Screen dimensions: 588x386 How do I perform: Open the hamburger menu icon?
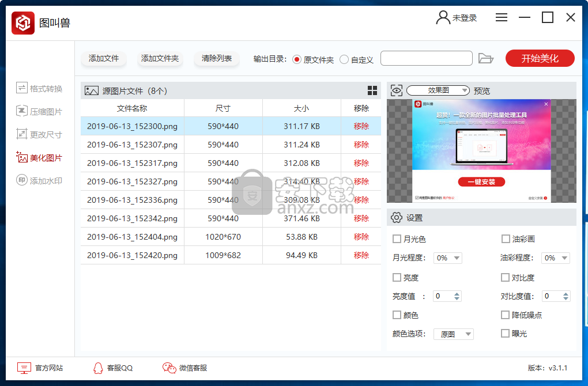[x=501, y=17]
